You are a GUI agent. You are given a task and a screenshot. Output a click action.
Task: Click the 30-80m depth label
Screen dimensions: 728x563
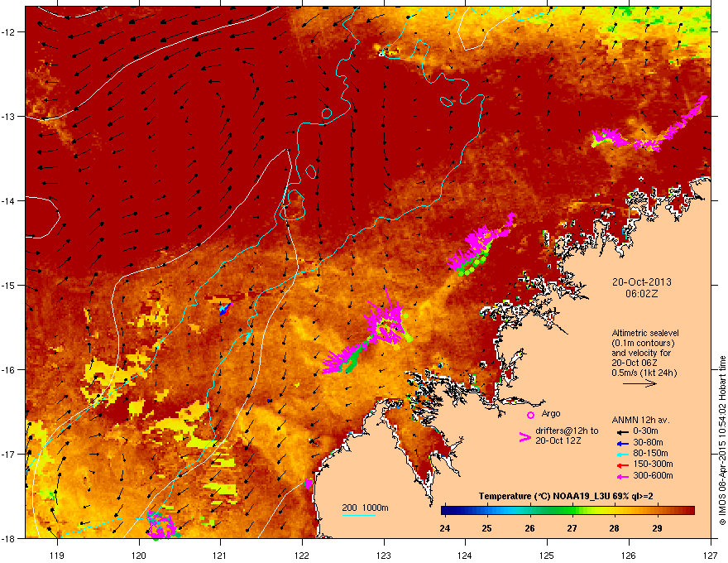pos(648,443)
